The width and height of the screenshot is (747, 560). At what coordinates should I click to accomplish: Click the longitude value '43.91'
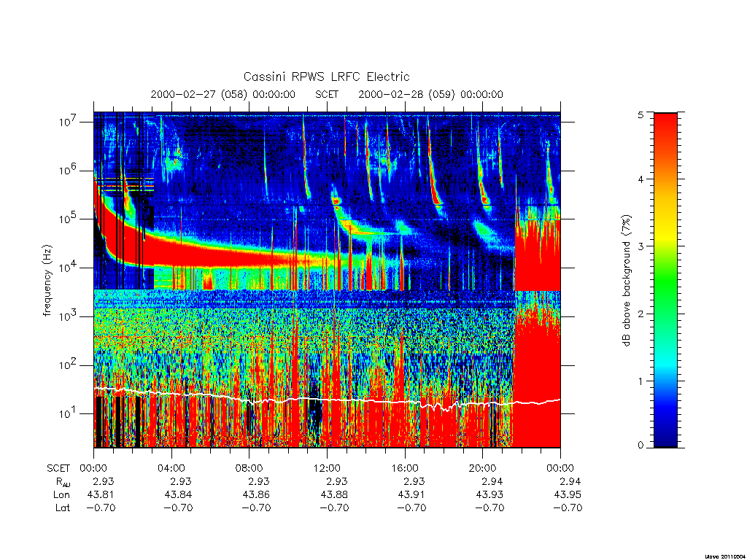point(411,495)
